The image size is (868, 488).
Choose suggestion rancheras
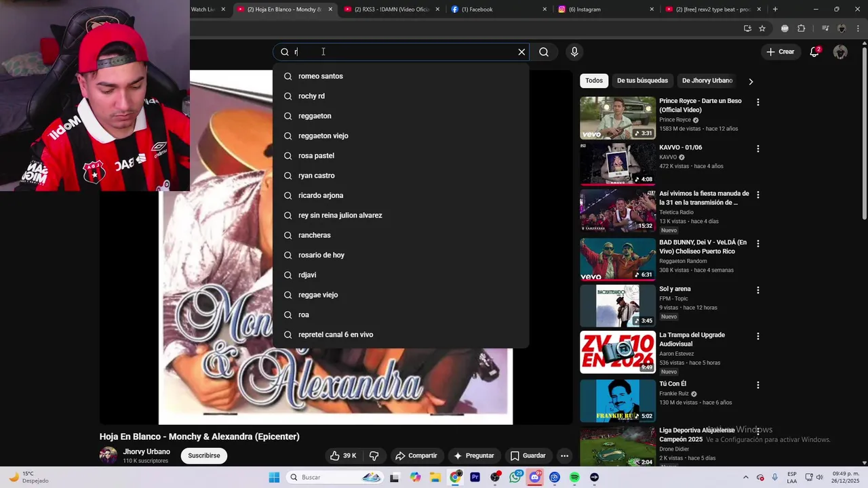(400, 235)
